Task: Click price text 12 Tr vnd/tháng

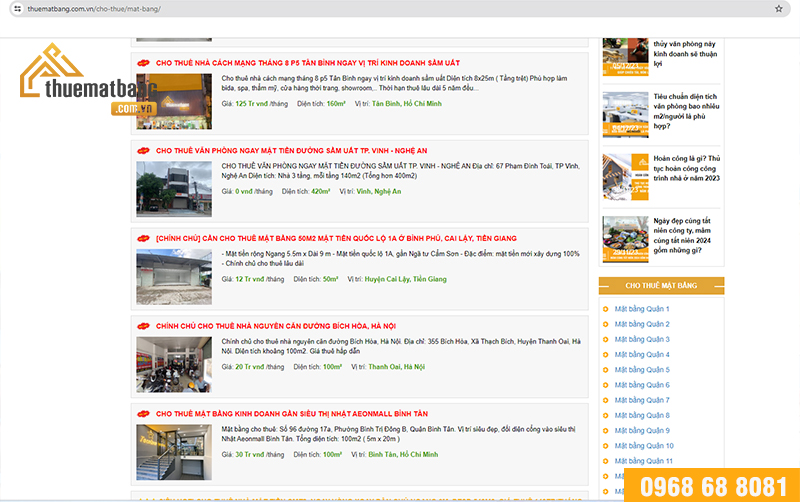Action: point(260,280)
